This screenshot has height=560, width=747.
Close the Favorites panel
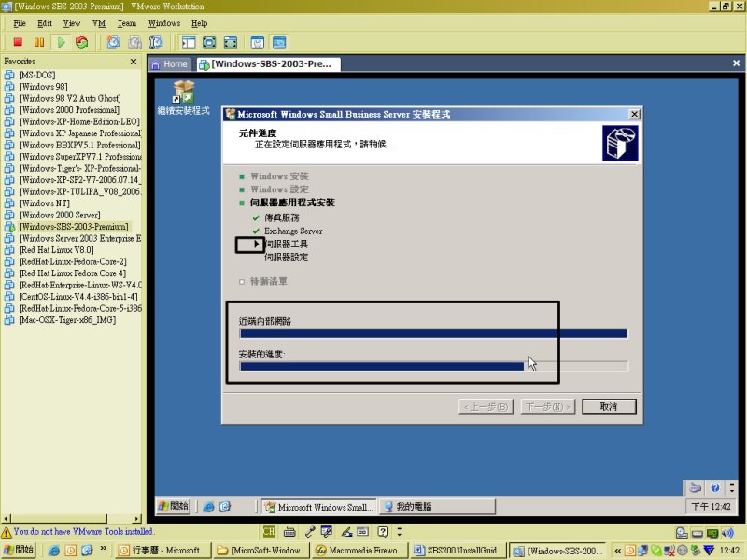pyautogui.click(x=134, y=62)
